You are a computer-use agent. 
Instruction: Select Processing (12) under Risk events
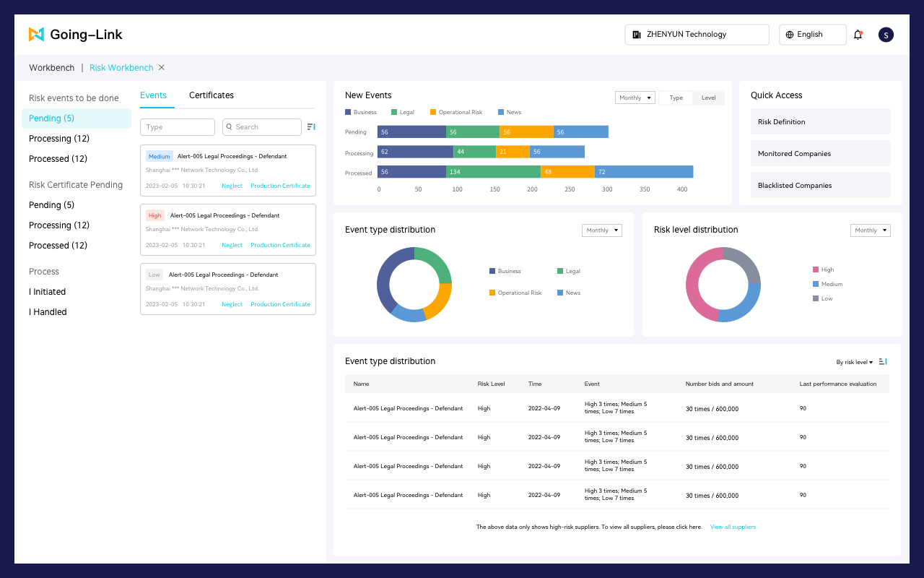59,139
